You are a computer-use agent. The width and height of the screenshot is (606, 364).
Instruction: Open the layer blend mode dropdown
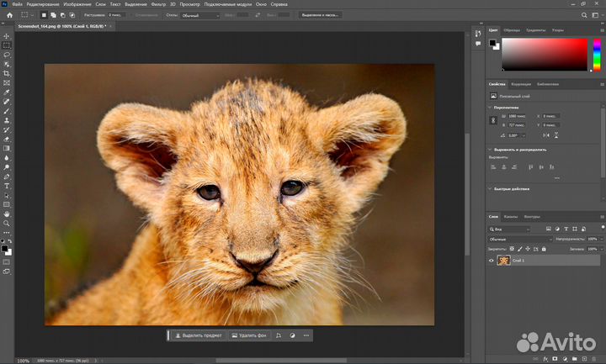coord(520,240)
